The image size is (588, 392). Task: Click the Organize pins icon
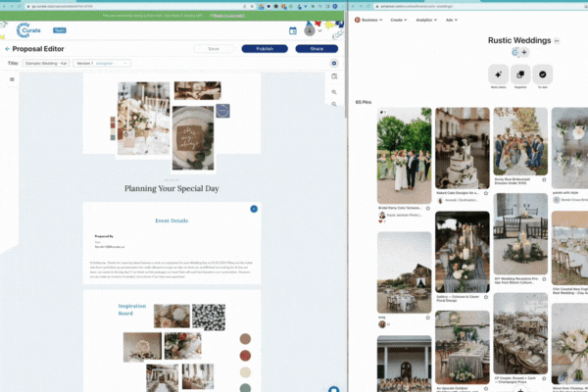coord(520,74)
